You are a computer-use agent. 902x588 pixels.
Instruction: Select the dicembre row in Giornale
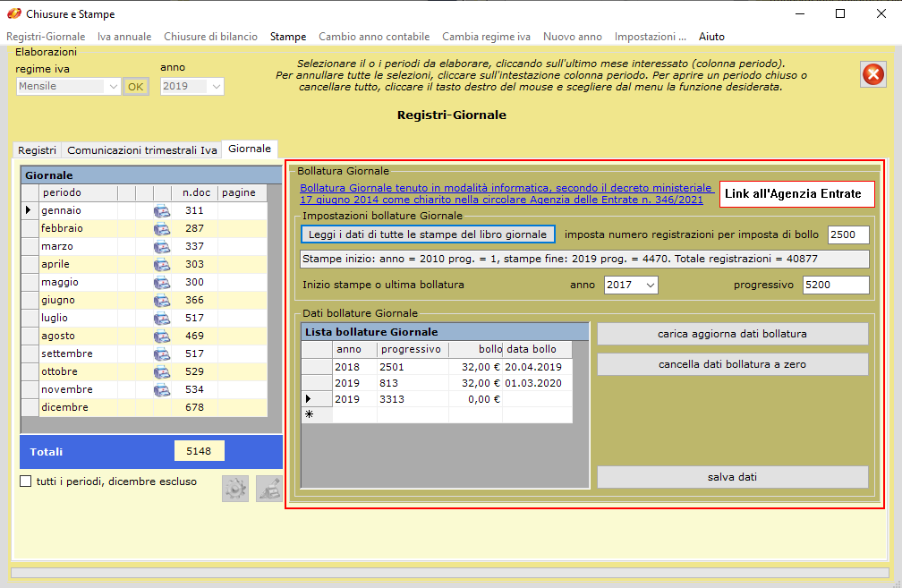(64, 407)
